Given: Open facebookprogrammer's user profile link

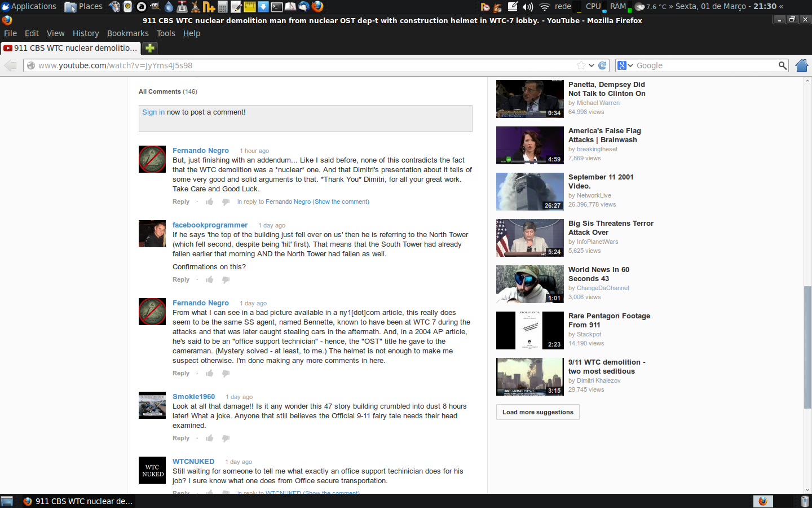Looking at the screenshot, I should coord(210,225).
